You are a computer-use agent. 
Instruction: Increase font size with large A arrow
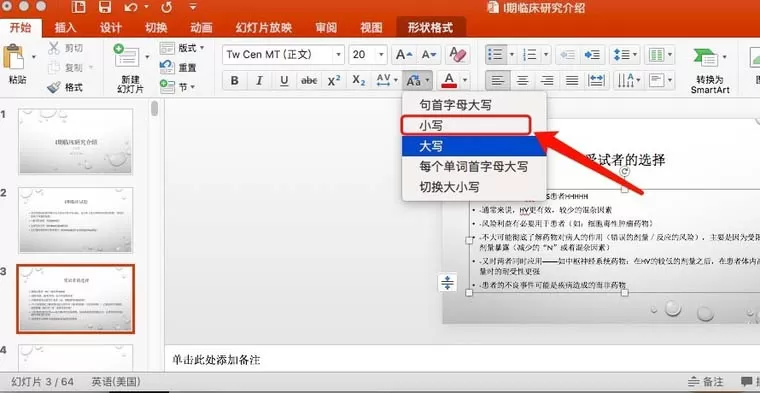tap(404, 54)
